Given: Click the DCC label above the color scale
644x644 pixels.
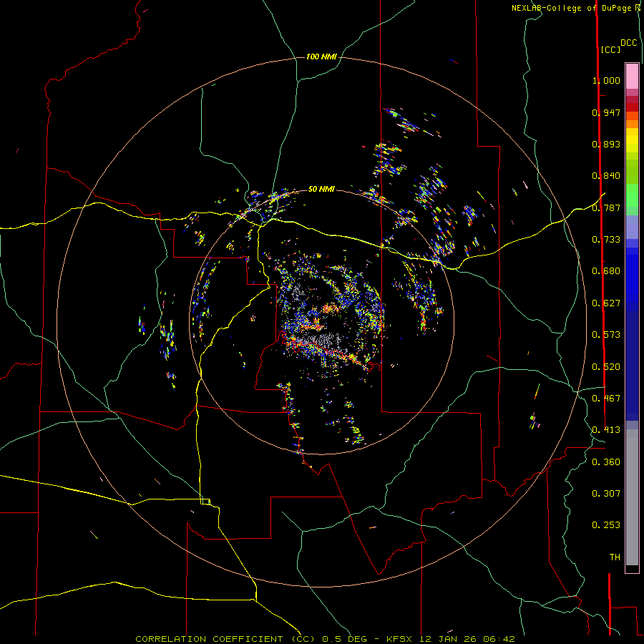Looking at the screenshot, I should point(628,43).
